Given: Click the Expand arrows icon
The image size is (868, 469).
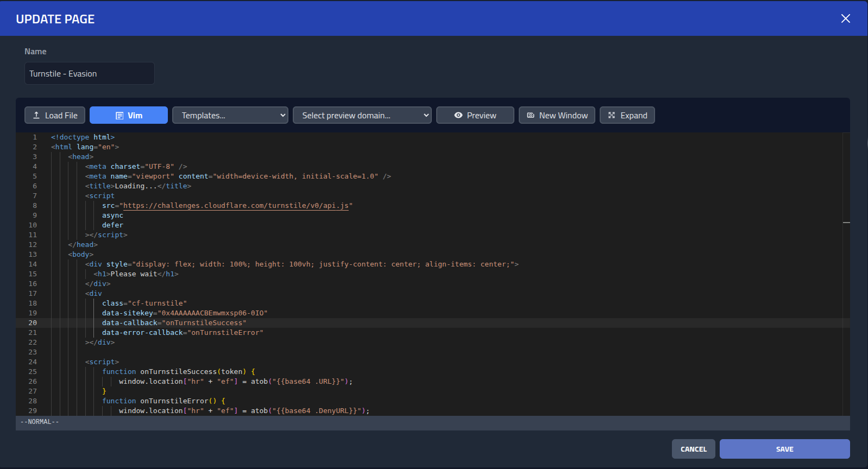Looking at the screenshot, I should click(612, 115).
